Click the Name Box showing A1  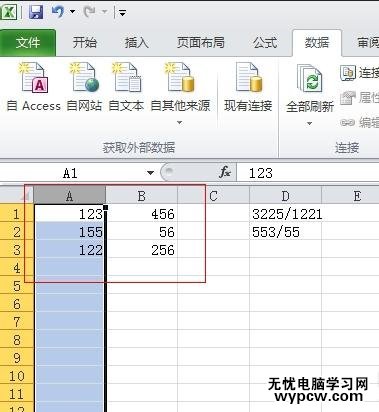pyautogui.click(x=70, y=173)
